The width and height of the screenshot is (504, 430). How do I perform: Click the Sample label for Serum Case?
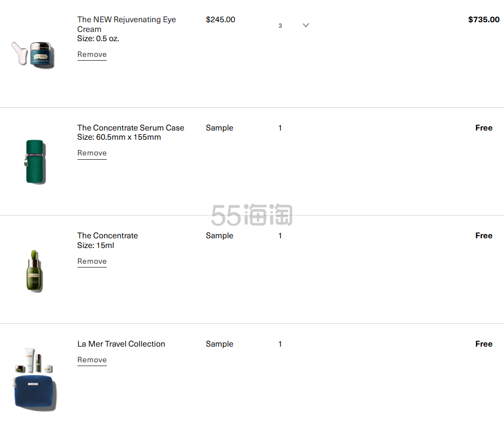pos(219,128)
